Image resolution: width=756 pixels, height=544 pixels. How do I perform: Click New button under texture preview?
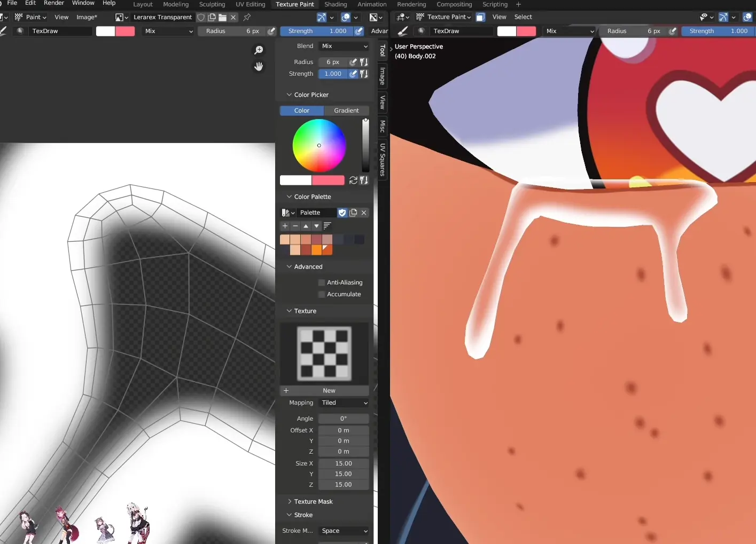(x=329, y=391)
